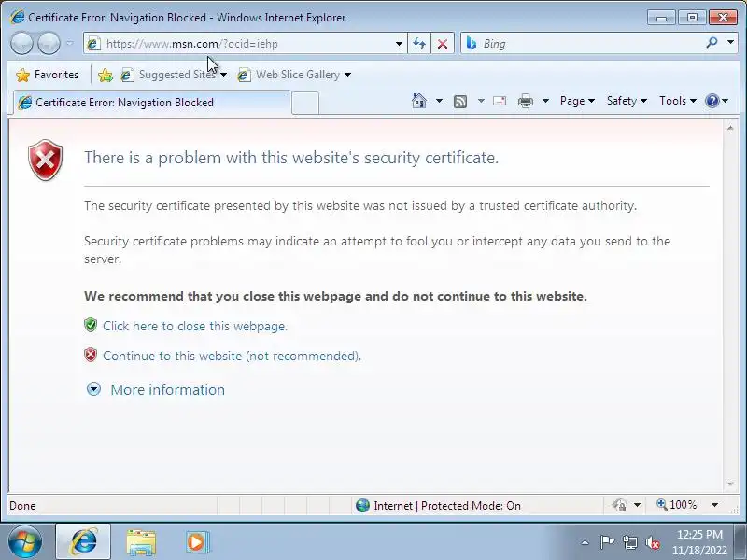This screenshot has width=747, height=560.
Task: Open the Tools menu
Action: (678, 101)
